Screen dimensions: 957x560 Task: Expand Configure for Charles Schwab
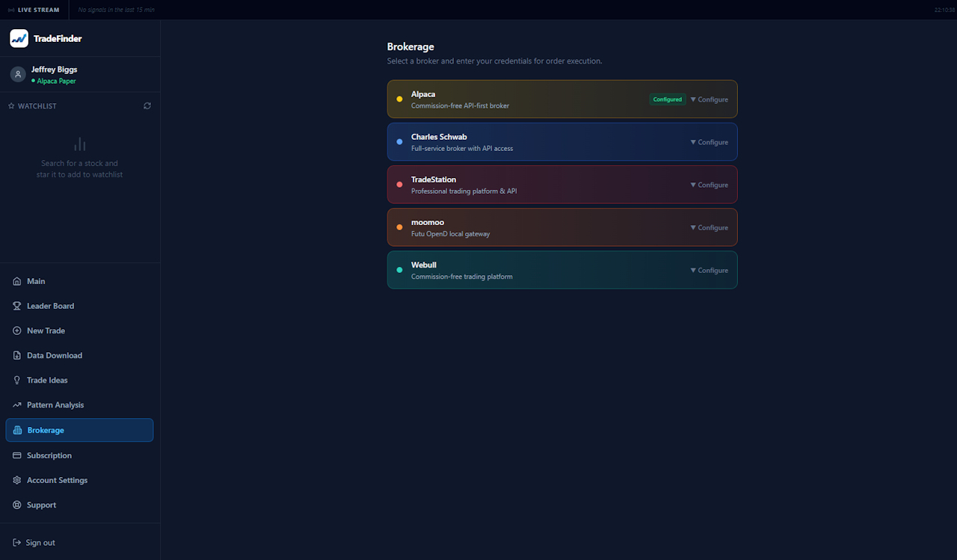(710, 142)
